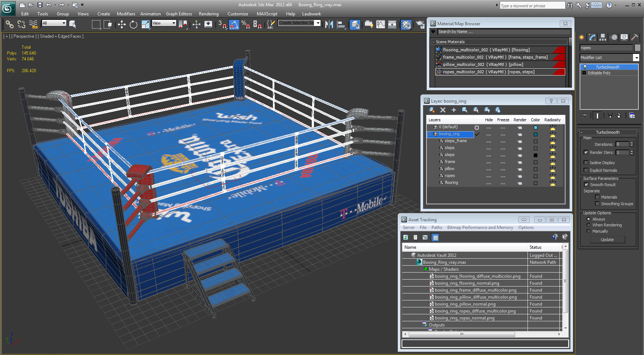Activate the Select and Rotate tool
Viewport: 644px width, 355px height.
(x=133, y=25)
